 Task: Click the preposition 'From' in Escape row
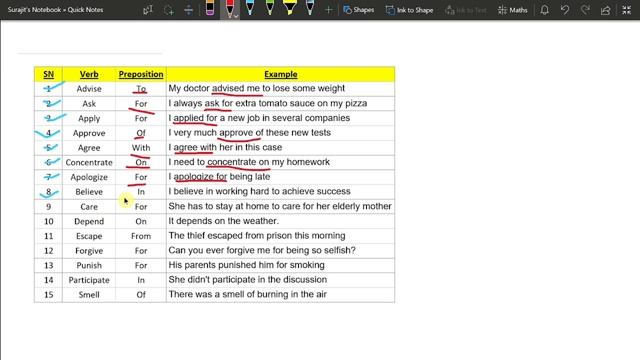pyautogui.click(x=141, y=236)
